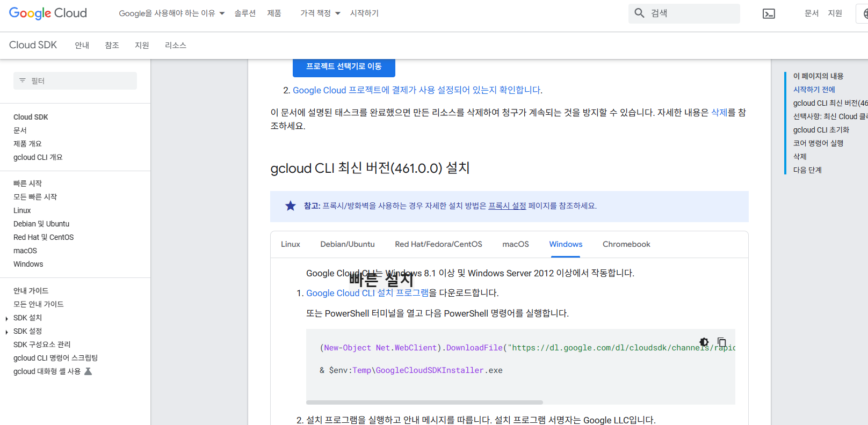Image resolution: width=868 pixels, height=425 pixels.
Task: Jump to 선택사항: 최신 Cloud section
Action: [830, 116]
